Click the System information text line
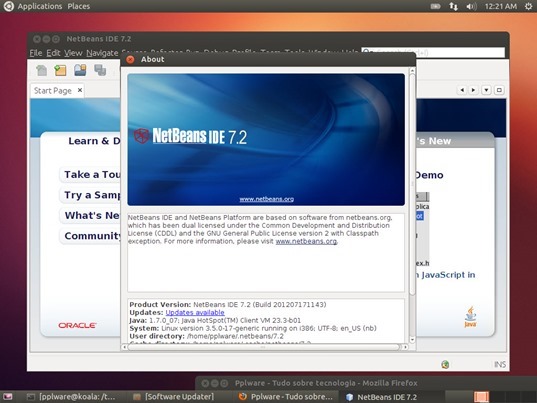The image size is (537, 403). pyautogui.click(x=253, y=328)
